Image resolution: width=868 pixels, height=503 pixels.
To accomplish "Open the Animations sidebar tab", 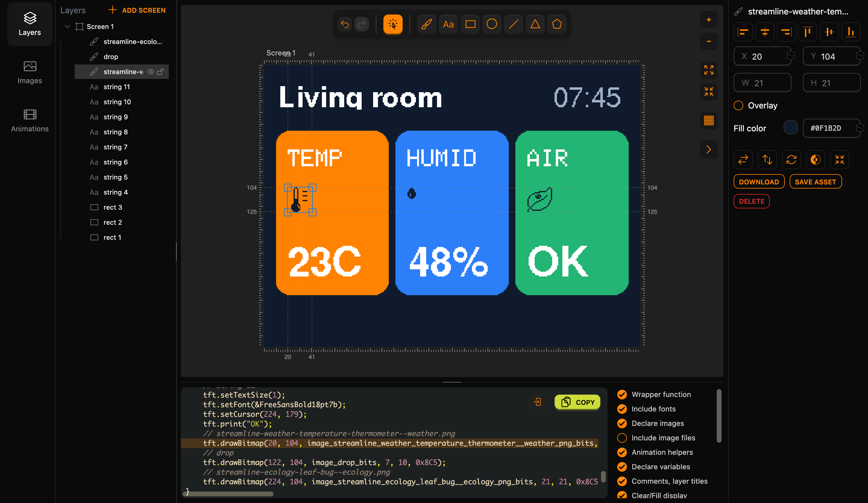I will point(30,120).
